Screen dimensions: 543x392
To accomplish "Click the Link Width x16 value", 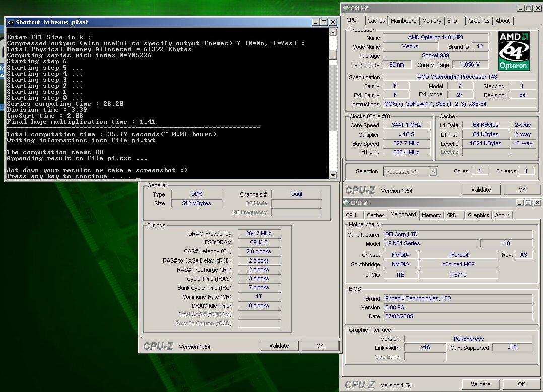I will pyautogui.click(x=425, y=347).
